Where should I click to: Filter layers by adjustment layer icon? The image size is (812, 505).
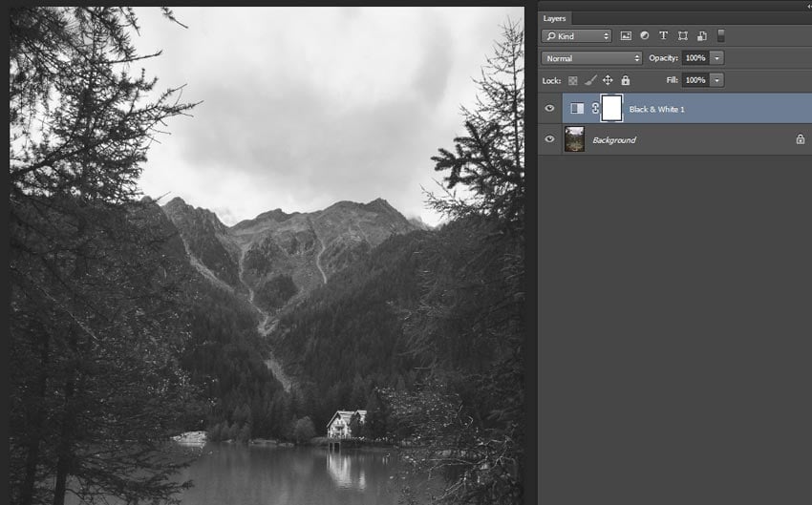[645, 35]
